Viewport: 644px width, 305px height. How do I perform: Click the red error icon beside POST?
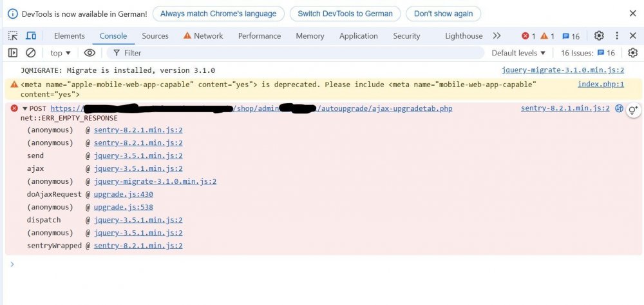(14, 108)
